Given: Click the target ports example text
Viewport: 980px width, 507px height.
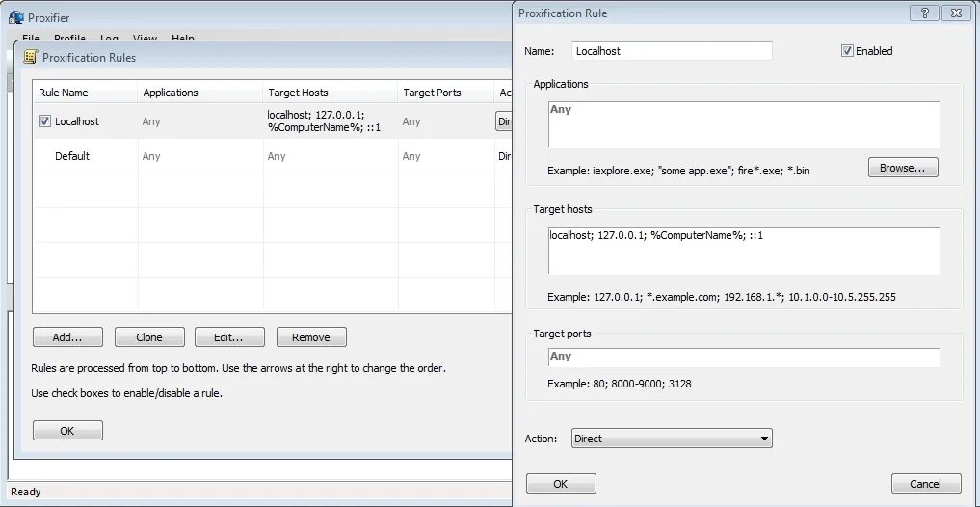Looking at the screenshot, I should [x=620, y=384].
